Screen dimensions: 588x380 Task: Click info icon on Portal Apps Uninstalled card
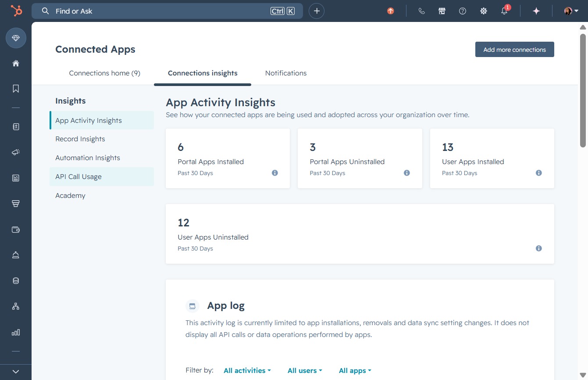(407, 173)
